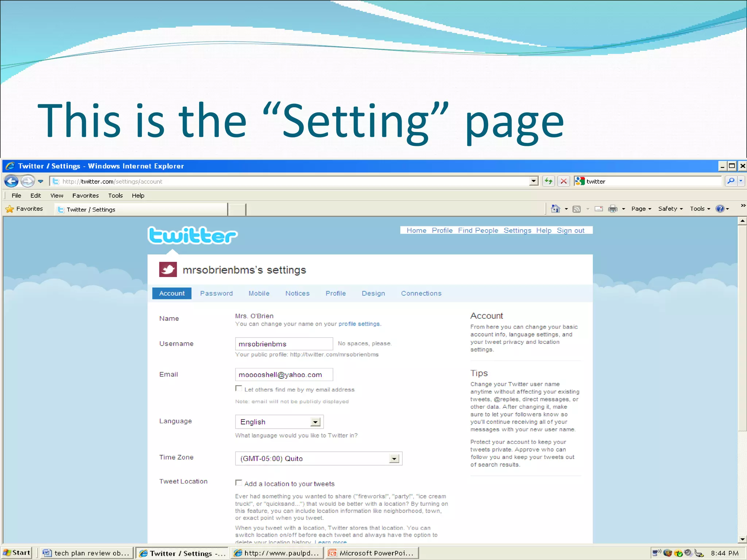Screen dimensions: 747x560
Task: Click the Favorites star button
Action: (25, 209)
